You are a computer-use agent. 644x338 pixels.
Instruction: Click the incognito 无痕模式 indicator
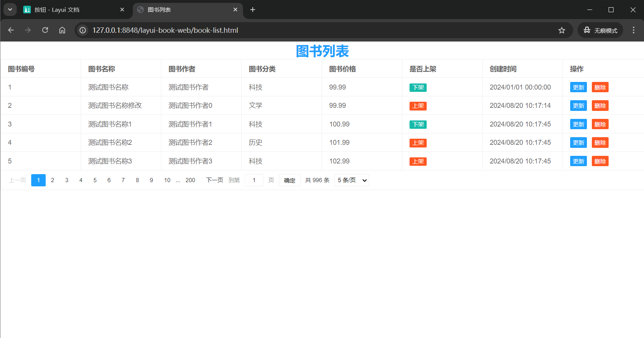pos(600,30)
